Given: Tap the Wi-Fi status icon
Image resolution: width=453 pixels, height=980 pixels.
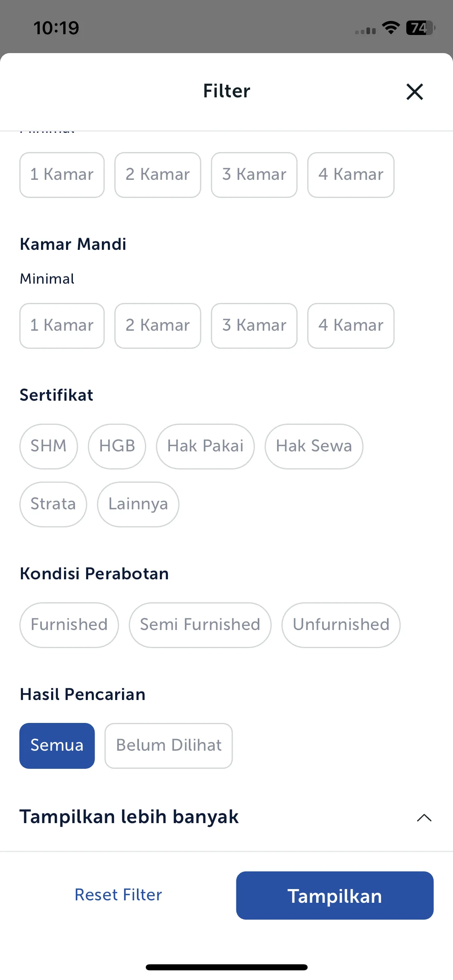Looking at the screenshot, I should tap(391, 28).
